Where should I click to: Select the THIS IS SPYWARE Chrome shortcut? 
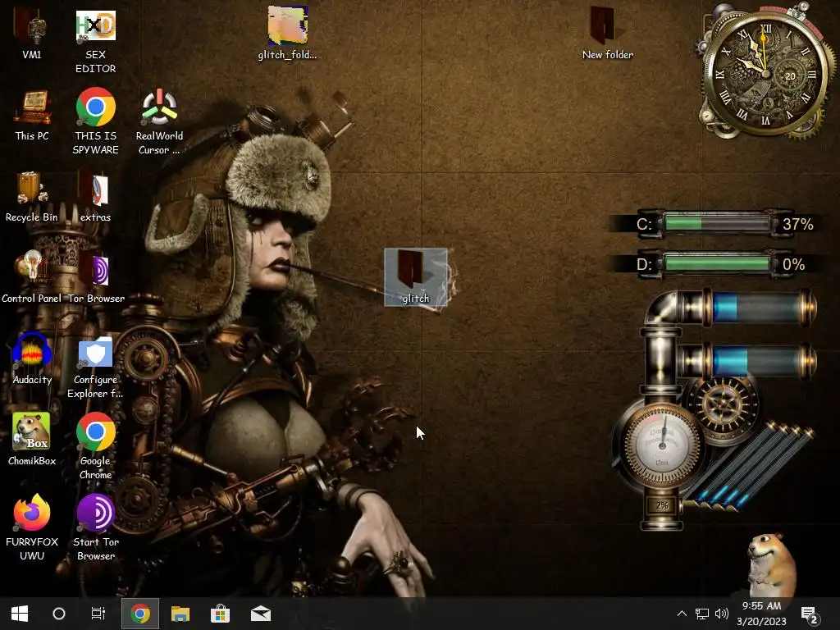(x=95, y=121)
